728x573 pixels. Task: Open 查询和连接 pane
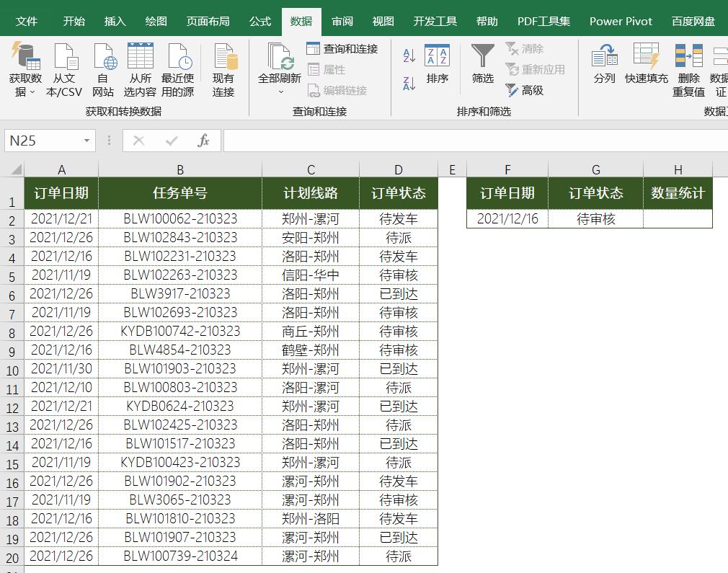(x=342, y=48)
